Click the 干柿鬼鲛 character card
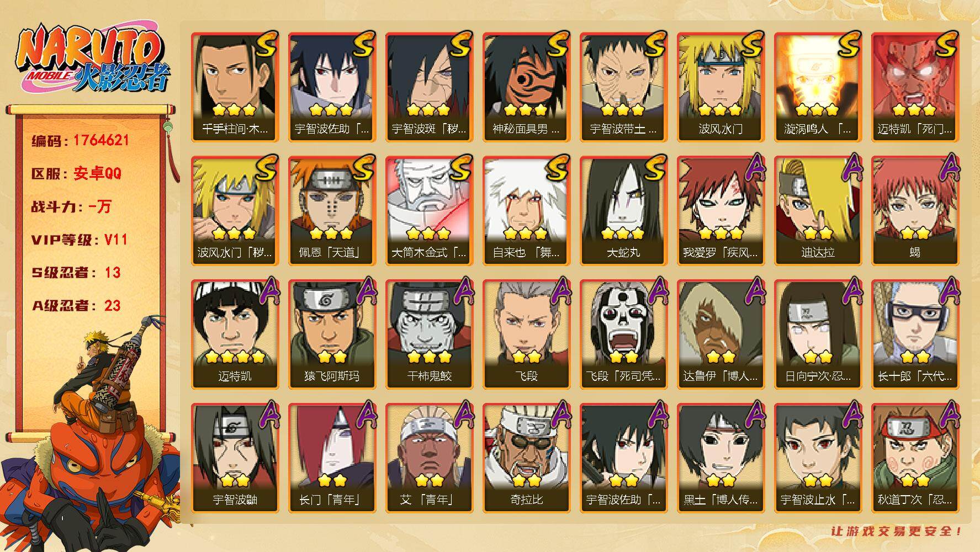 (429, 334)
